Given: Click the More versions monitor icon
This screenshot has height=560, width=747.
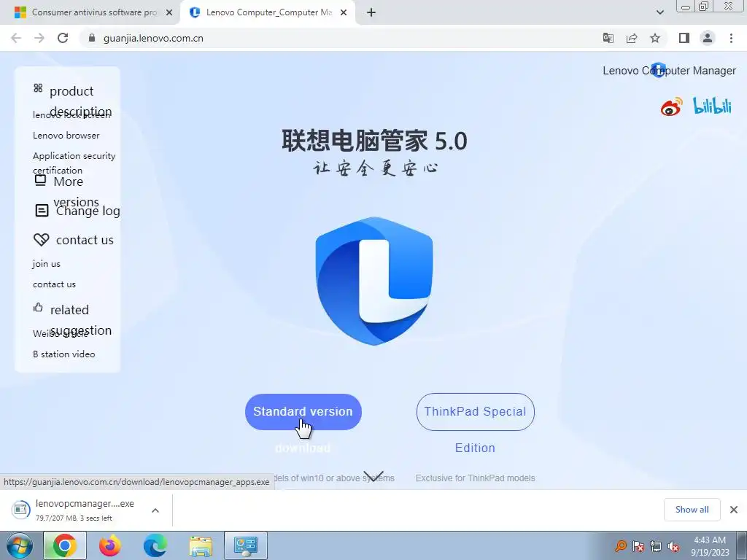Looking at the screenshot, I should tap(41, 180).
